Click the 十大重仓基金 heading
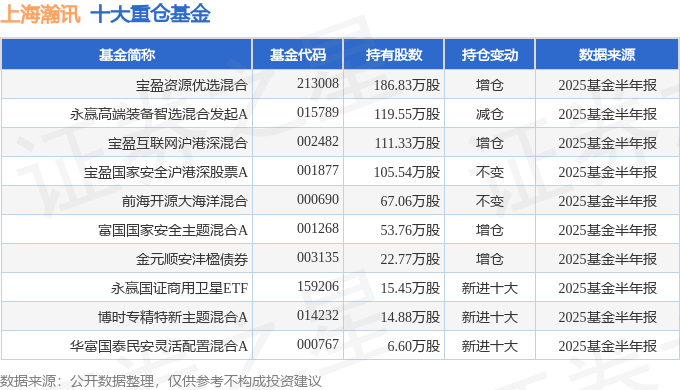Viewport: 680px width, 390px height. point(150,14)
